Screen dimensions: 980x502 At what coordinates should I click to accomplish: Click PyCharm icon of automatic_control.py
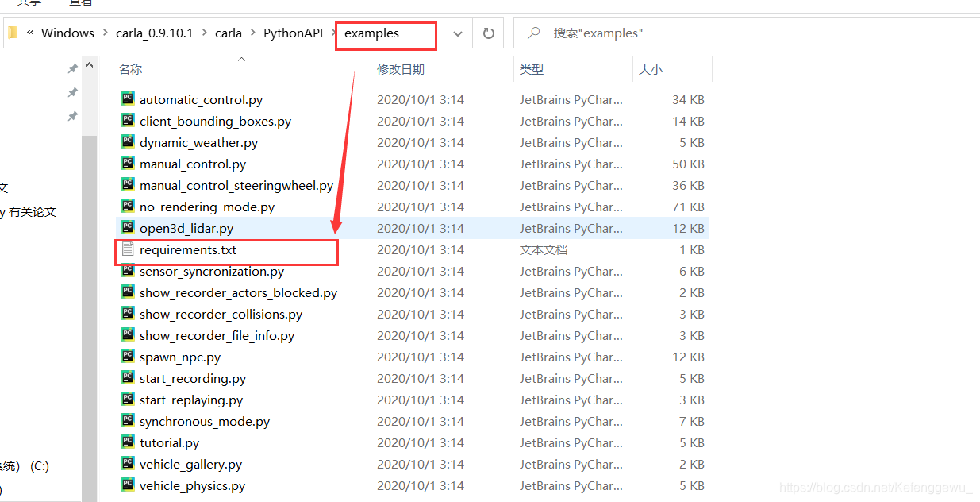pos(128,99)
